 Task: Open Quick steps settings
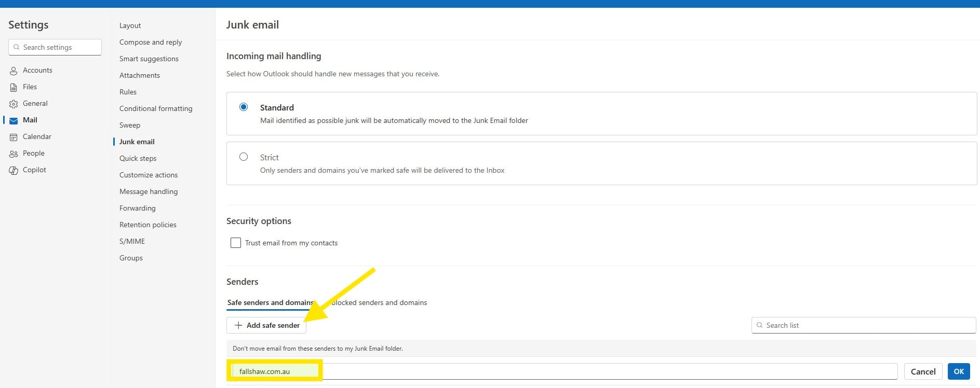[x=138, y=158]
